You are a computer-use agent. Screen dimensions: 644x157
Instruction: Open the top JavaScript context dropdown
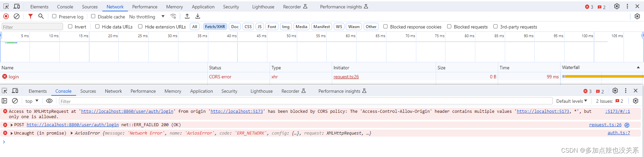tap(32, 101)
